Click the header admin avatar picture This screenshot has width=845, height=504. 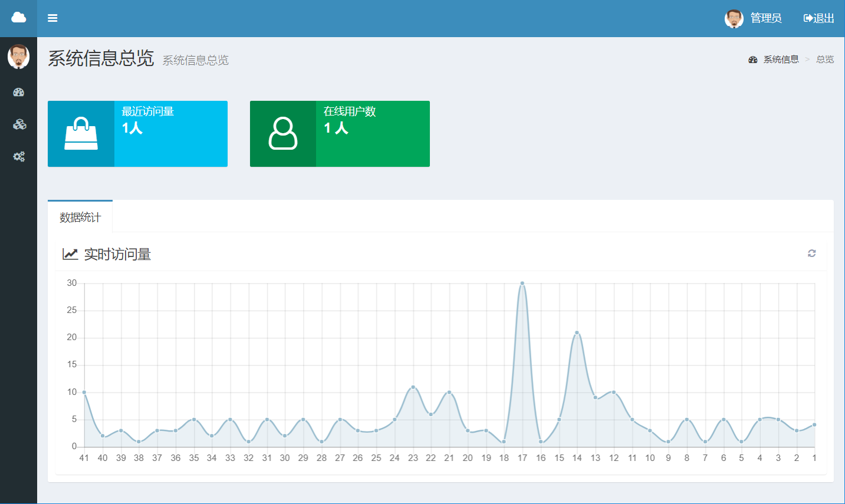[734, 18]
